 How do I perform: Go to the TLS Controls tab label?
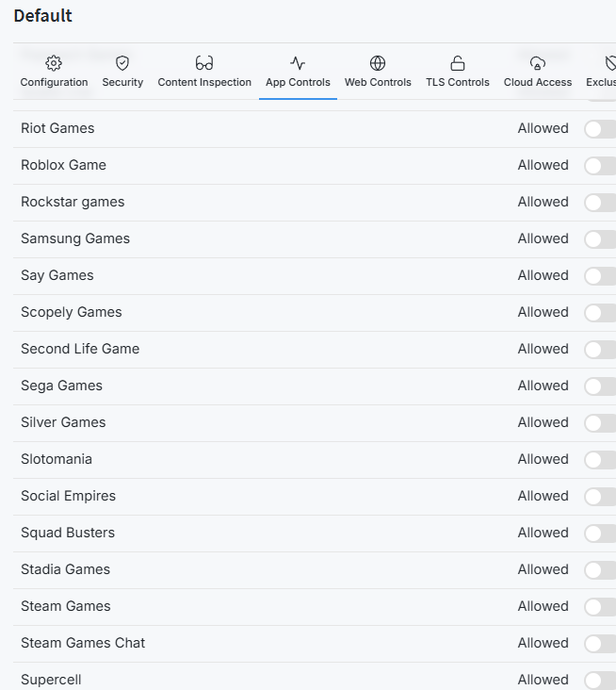tap(457, 82)
